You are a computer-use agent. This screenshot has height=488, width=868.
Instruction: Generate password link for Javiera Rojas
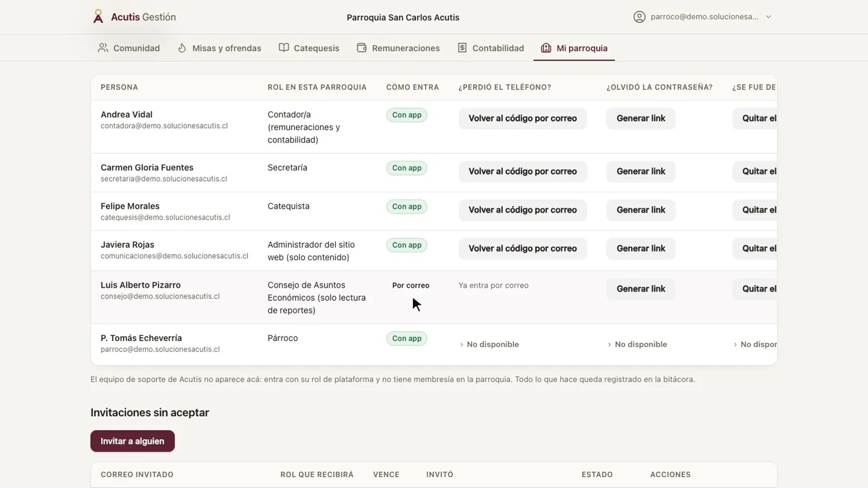[641, 248]
